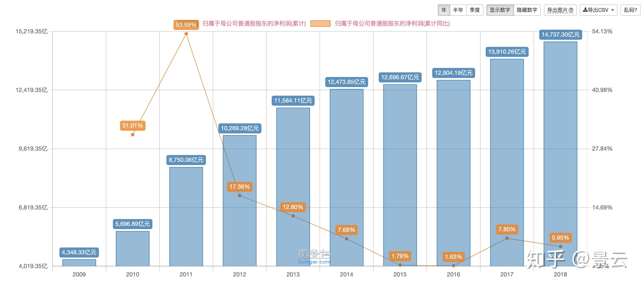Click the 5,696.89亿元 bar label for 2010
The height and width of the screenshot is (286, 644).
(x=133, y=224)
